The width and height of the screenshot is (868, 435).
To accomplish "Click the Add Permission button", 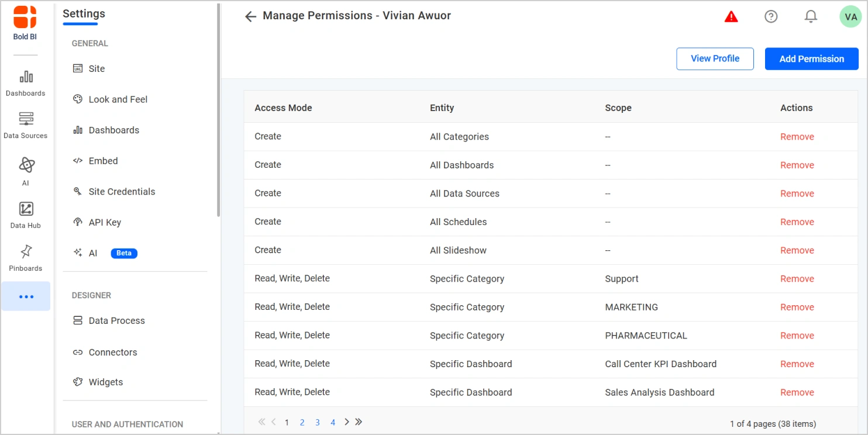I will 812,58.
